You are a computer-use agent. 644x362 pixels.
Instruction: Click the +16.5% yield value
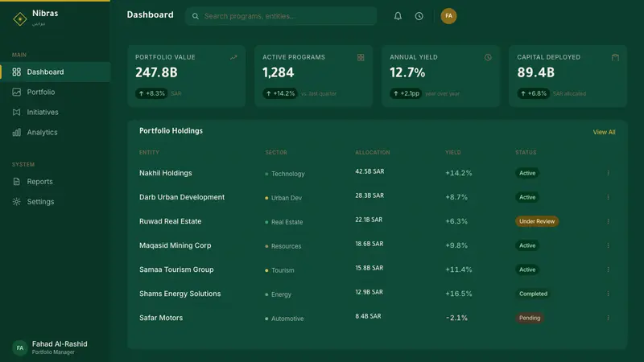pyautogui.click(x=459, y=294)
